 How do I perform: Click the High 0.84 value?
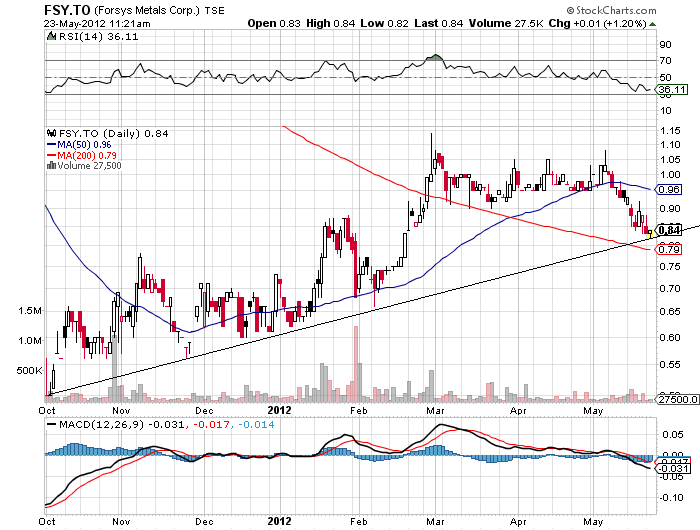pyautogui.click(x=330, y=23)
